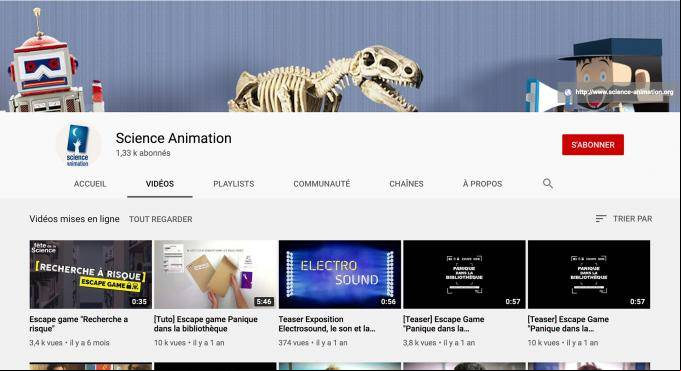Open title [Tuto] Escape game Panique dans la bibliothèque
This screenshot has height=371, width=681.
pos(206,324)
